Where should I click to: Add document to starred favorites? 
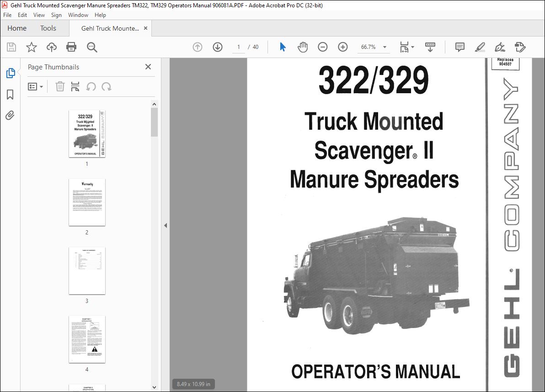pos(32,47)
